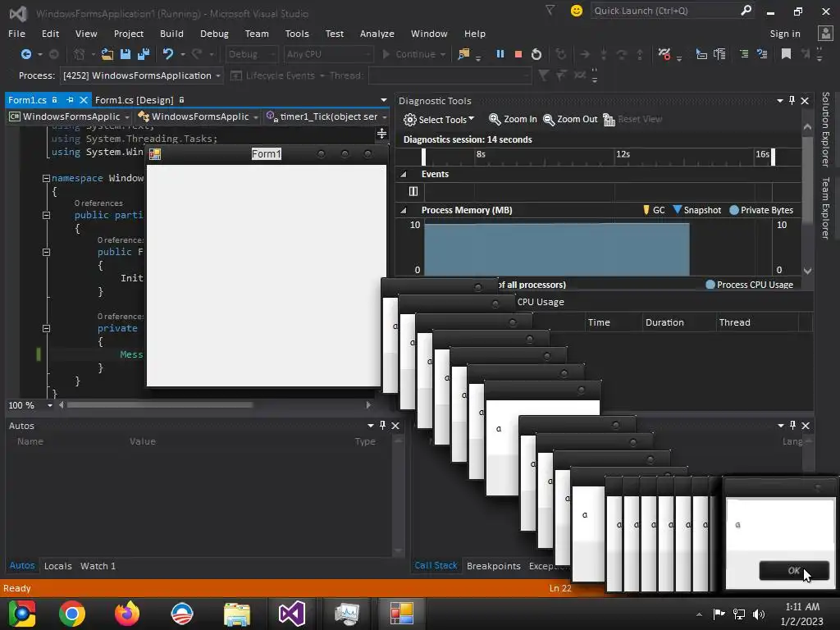
Task: Open the Build menu
Action: pos(171,33)
